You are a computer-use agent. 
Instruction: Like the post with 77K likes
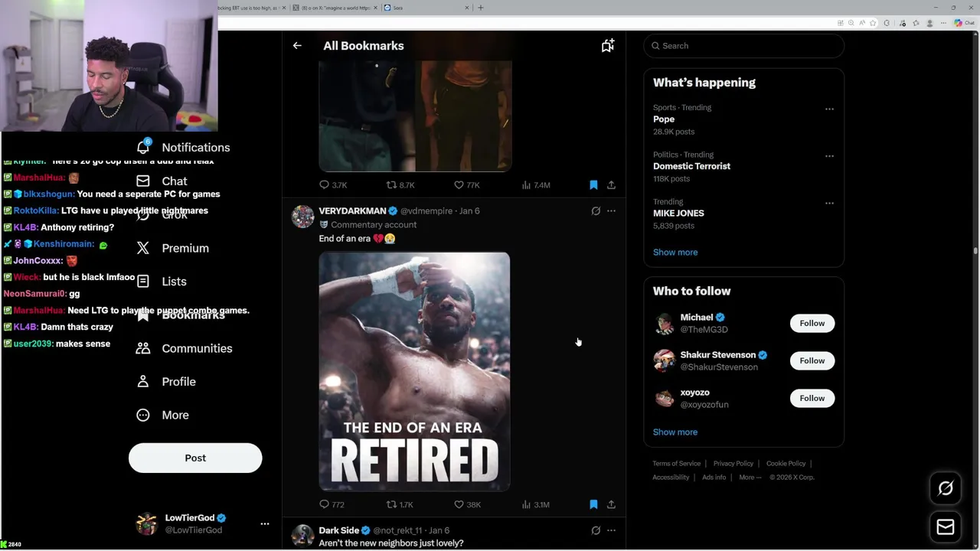[x=467, y=185]
